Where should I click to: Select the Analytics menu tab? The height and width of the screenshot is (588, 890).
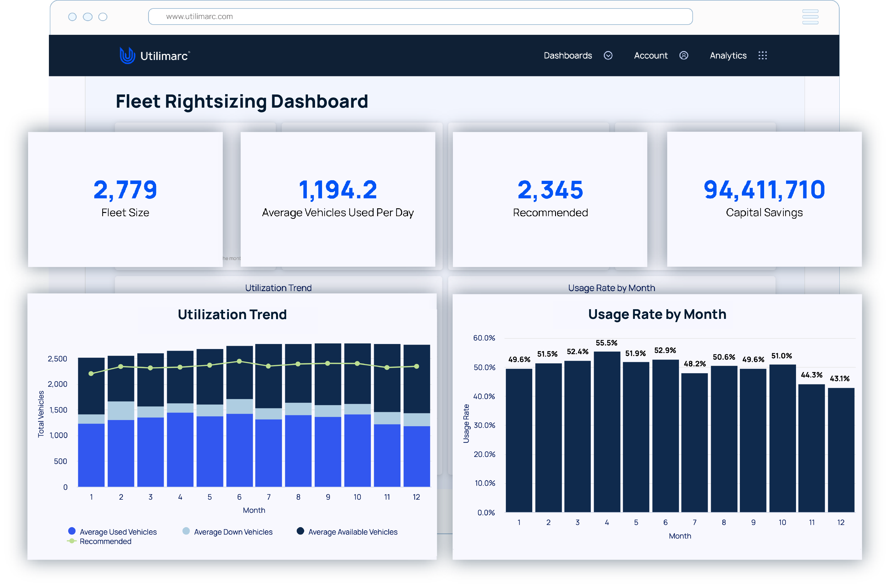coord(728,55)
